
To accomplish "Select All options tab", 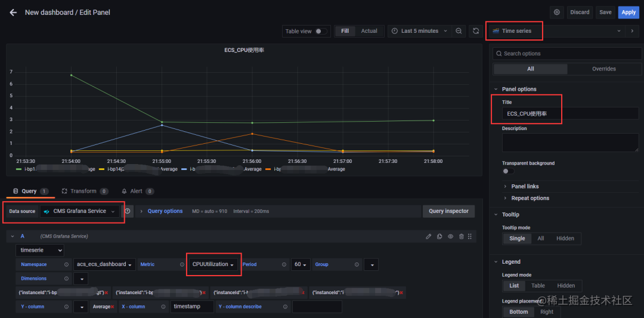I will (x=531, y=69).
